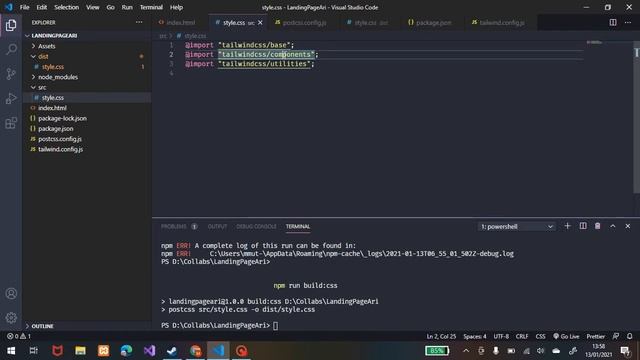
Task: Open the Source Control view
Action: (11, 74)
